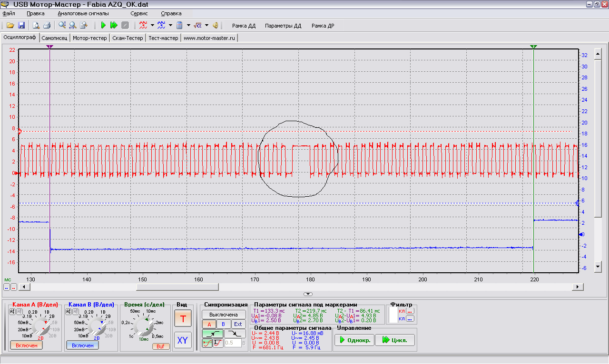Screen dimensions: 609x364
Task: Expand dropdown next to blue waveform icon
Action: click(x=170, y=26)
